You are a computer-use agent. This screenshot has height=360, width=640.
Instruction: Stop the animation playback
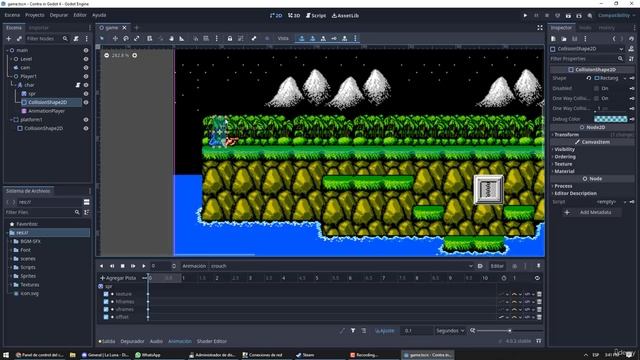[122, 266]
